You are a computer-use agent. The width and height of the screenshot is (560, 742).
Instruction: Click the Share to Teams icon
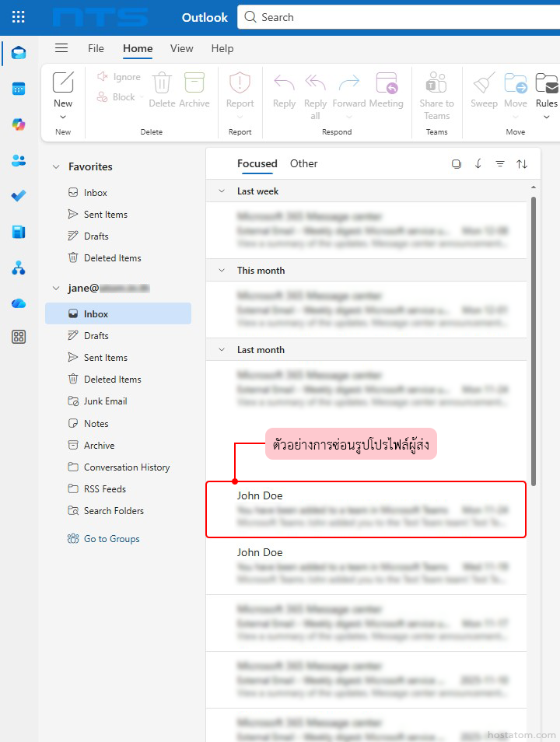436,82
